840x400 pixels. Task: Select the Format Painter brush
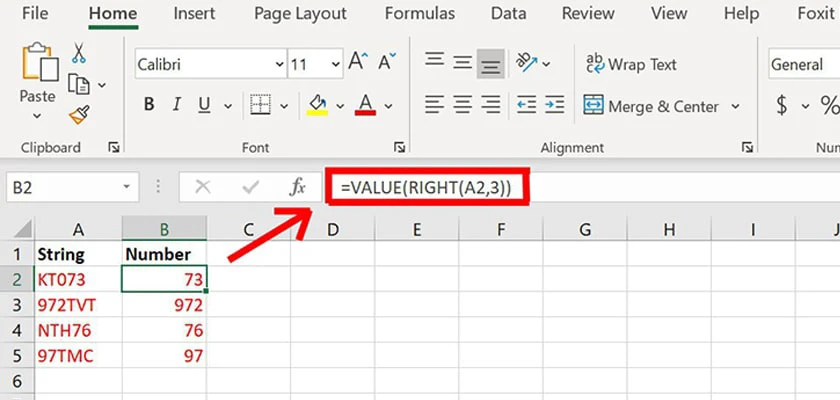pos(79,115)
